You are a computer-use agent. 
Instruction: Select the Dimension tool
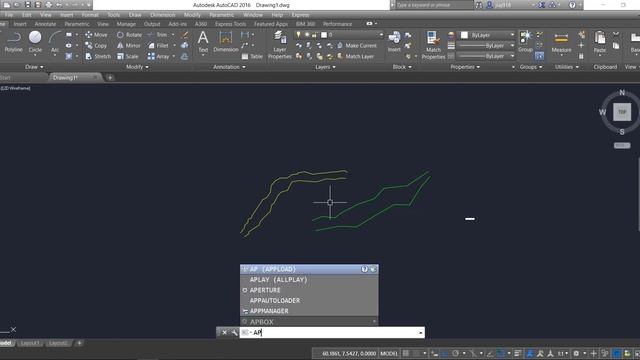click(x=226, y=42)
